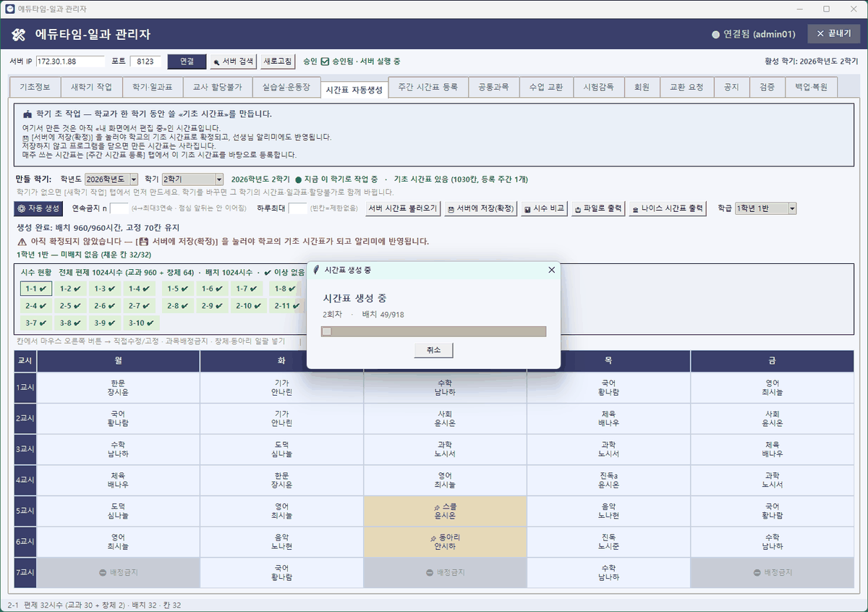This screenshot has width=868, height=612.
Task: Close the 시간표 생성 중 dialog
Action: 551,270
